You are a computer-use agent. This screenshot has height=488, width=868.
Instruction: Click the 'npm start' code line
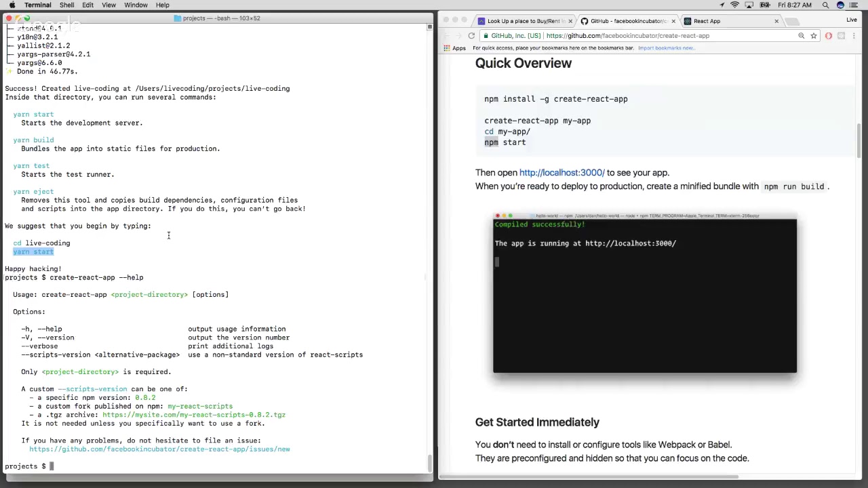pyautogui.click(x=505, y=142)
